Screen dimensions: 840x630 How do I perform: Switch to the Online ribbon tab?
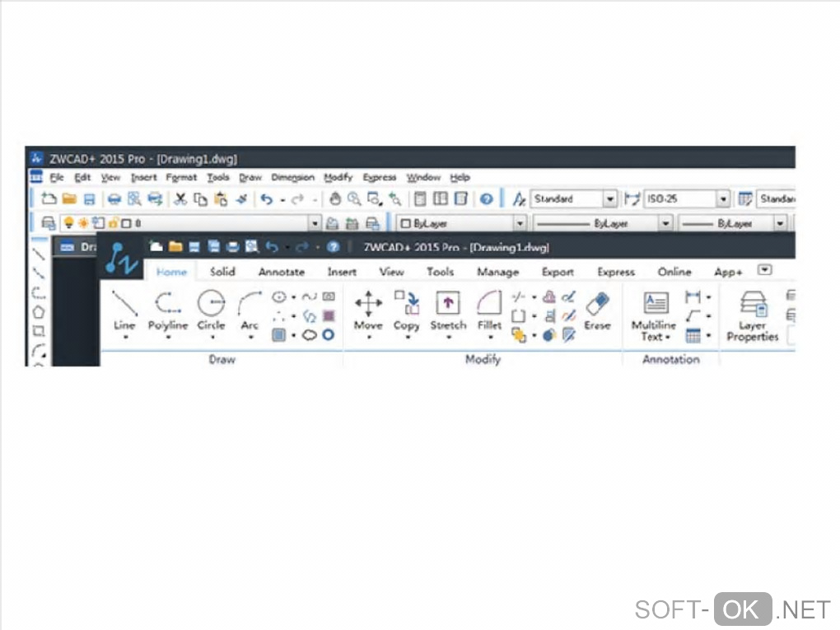[x=674, y=272]
